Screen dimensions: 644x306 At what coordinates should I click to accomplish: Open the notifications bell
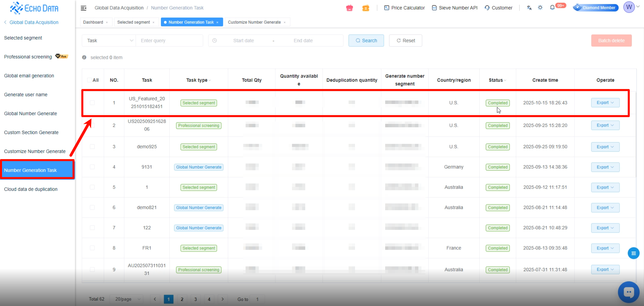pyautogui.click(x=552, y=7)
